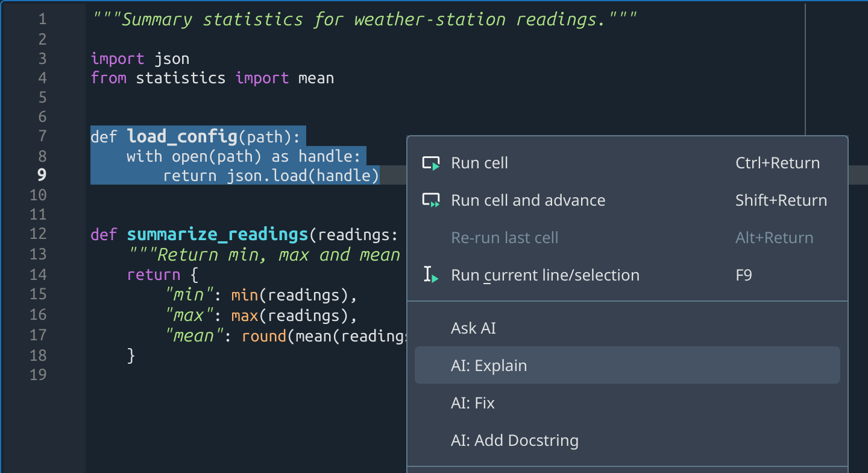Click line number 1 in the gutter
Screen dimensions: 868x473
[x=42, y=19]
